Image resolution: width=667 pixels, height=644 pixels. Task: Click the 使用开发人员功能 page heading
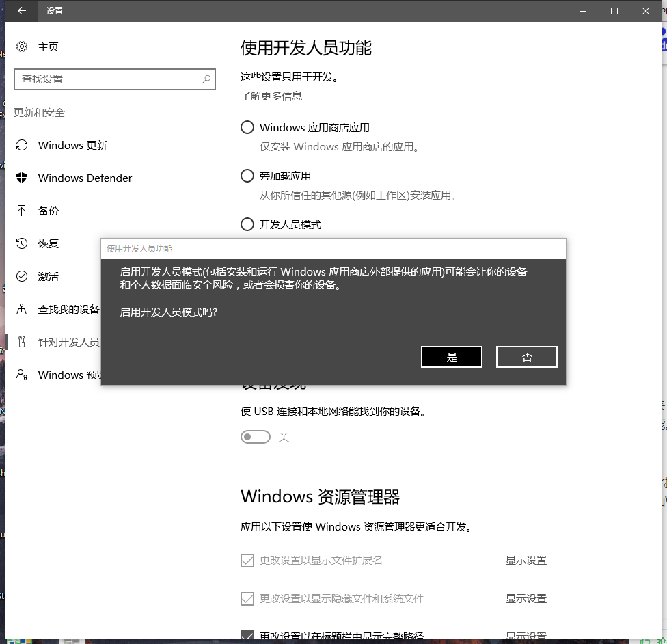[x=306, y=48]
